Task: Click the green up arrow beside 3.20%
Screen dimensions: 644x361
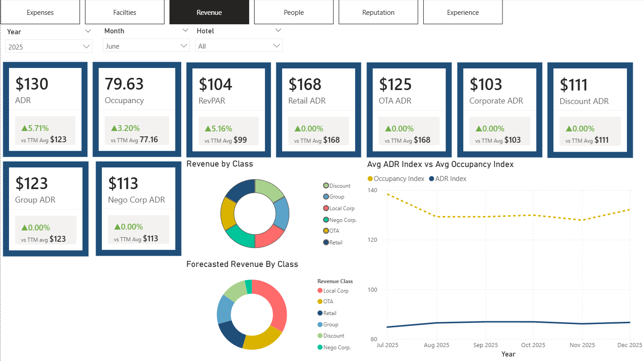Action: click(114, 128)
